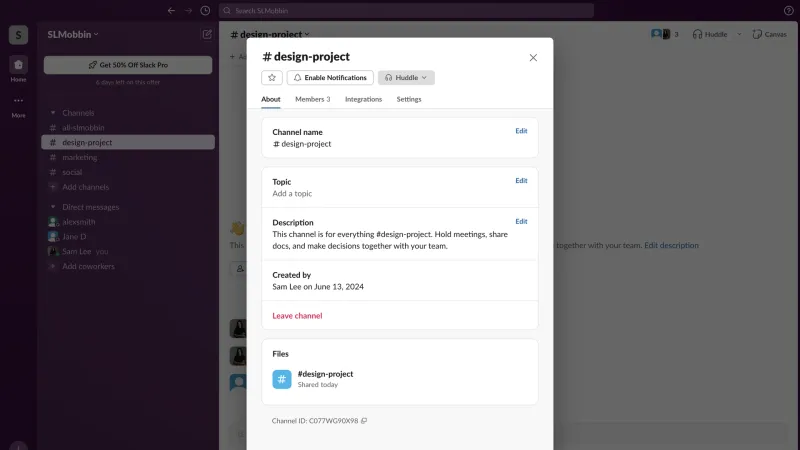Open Home in the sidebar
Screen dimensions: 800x450
[18, 69]
